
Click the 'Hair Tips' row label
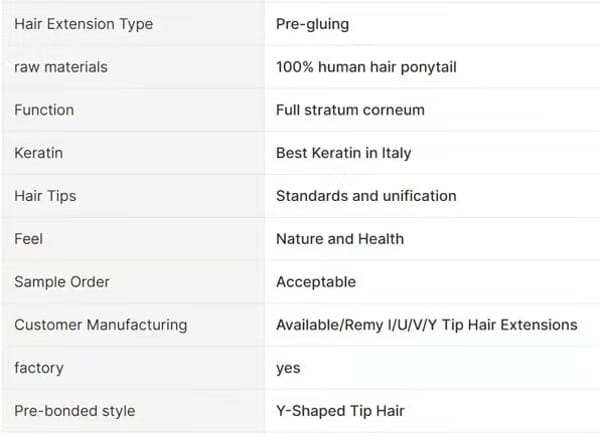(x=45, y=196)
